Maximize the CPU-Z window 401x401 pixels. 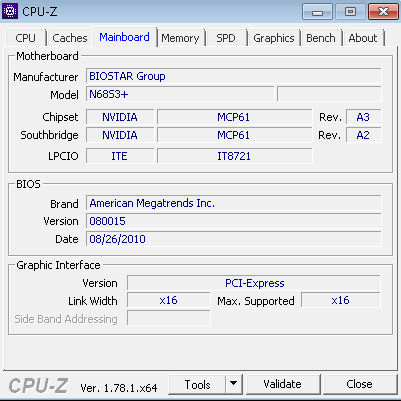click(x=350, y=12)
